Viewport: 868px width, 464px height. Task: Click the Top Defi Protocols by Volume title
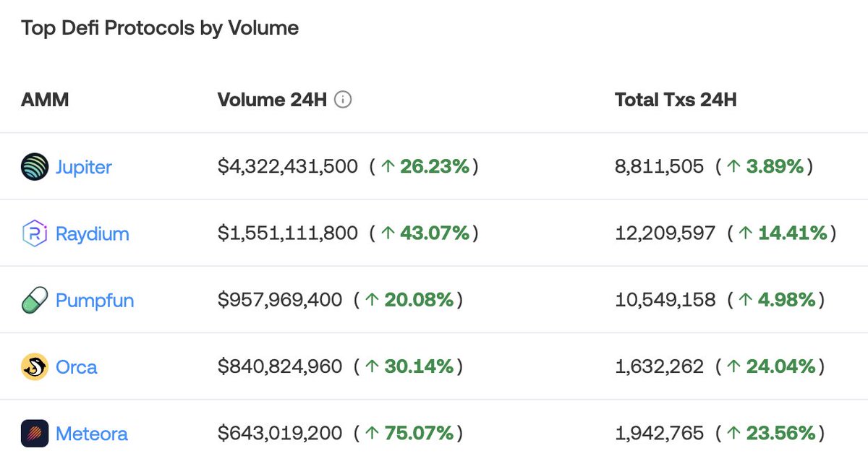point(160,28)
